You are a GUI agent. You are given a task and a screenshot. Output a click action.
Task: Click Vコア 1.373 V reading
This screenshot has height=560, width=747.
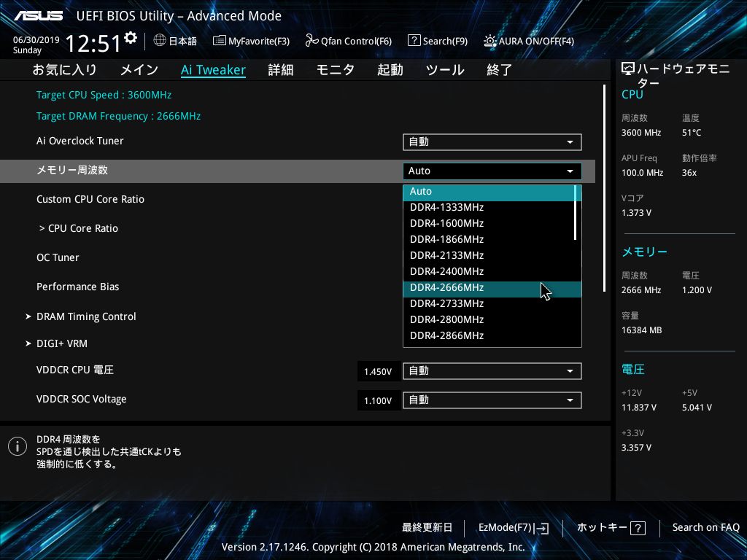(636, 213)
